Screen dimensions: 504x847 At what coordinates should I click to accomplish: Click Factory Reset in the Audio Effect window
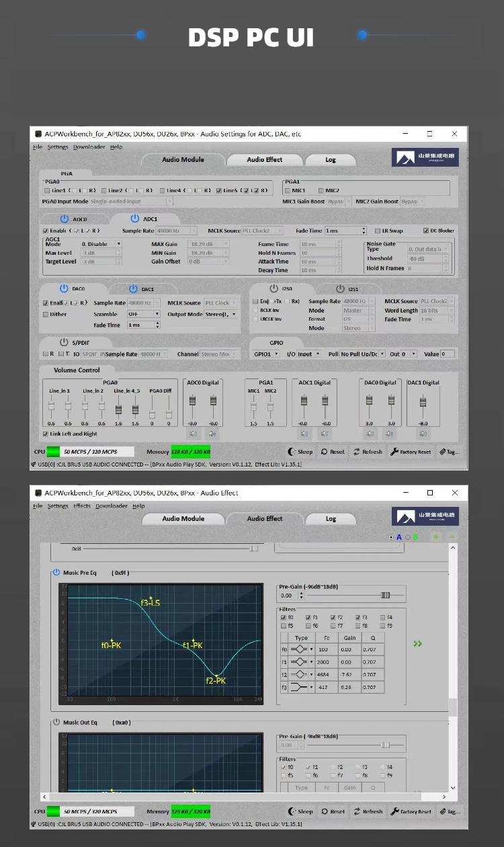click(x=411, y=811)
